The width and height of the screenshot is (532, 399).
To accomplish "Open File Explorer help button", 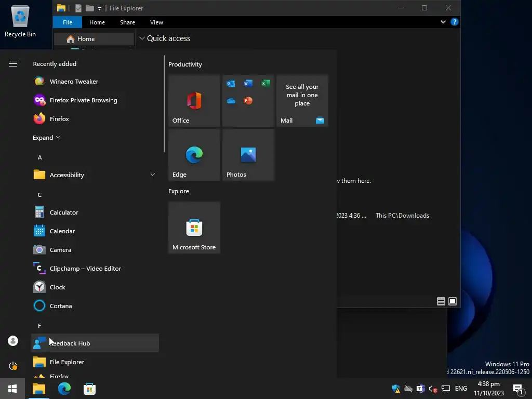I will tap(454, 22).
